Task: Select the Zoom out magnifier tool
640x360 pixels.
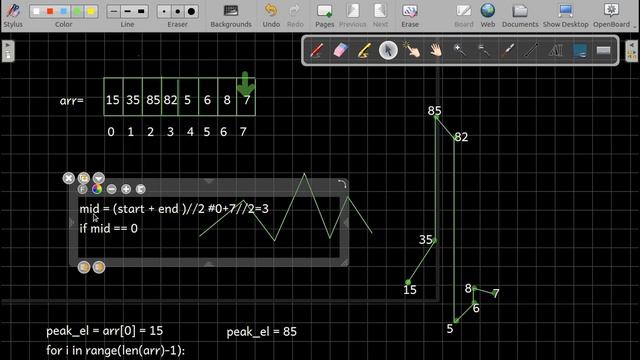Action: (484, 51)
